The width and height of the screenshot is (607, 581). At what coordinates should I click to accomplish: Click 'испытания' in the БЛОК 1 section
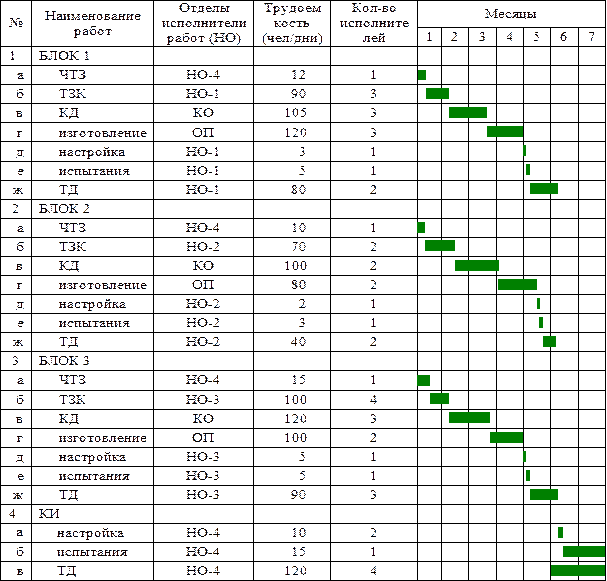coord(94,171)
